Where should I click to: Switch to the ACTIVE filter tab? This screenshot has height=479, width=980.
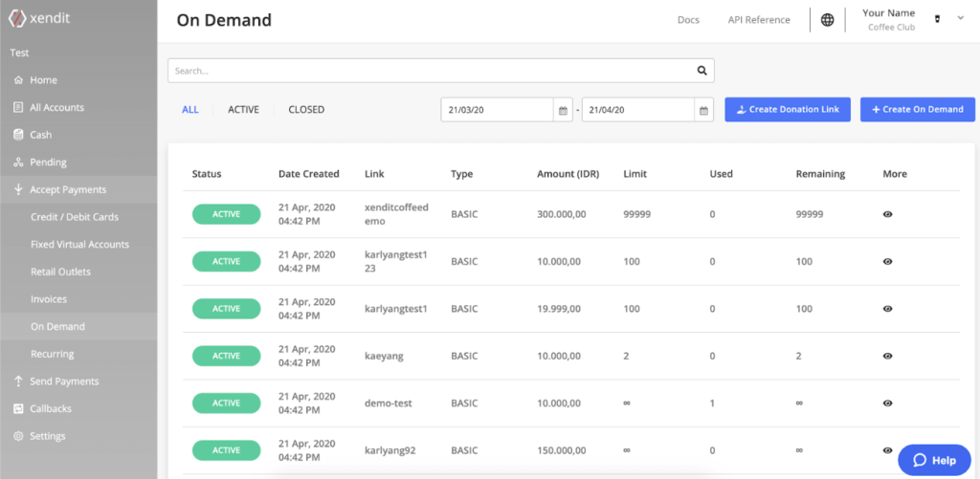coord(243,109)
